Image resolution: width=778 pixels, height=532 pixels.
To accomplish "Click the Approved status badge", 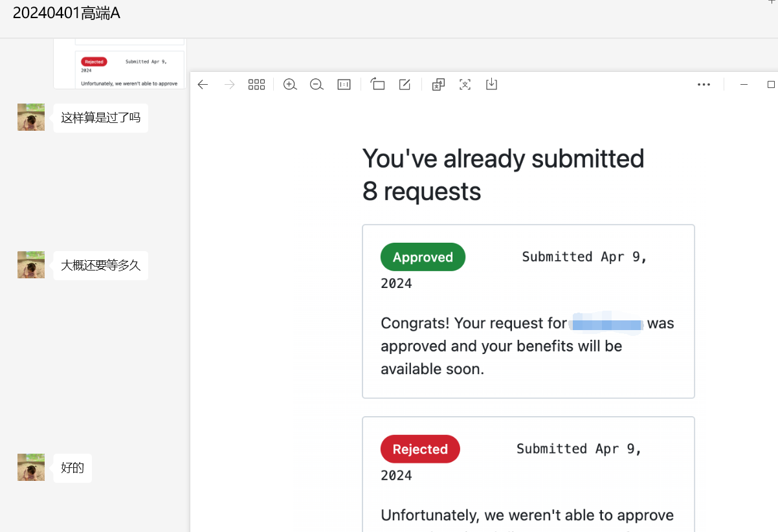I will tap(423, 257).
